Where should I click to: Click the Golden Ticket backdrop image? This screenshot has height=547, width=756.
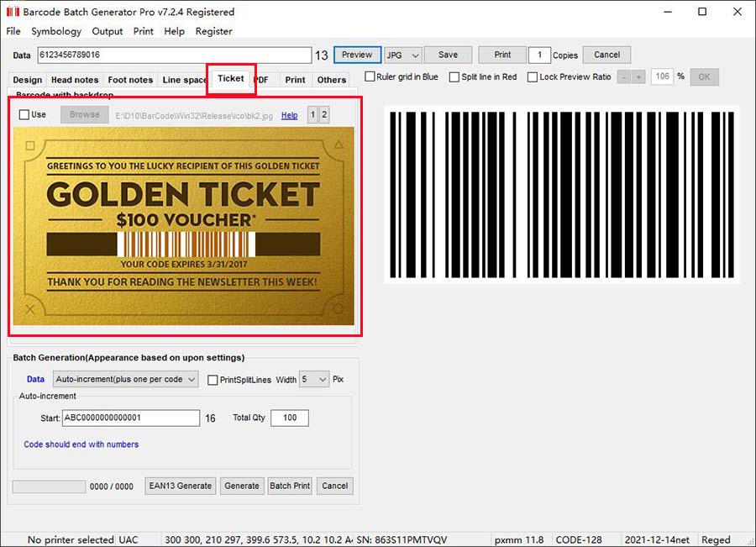pyautogui.click(x=184, y=226)
